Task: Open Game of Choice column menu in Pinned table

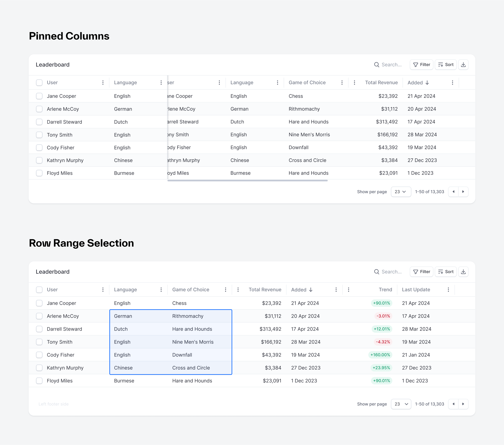Action: [342, 83]
